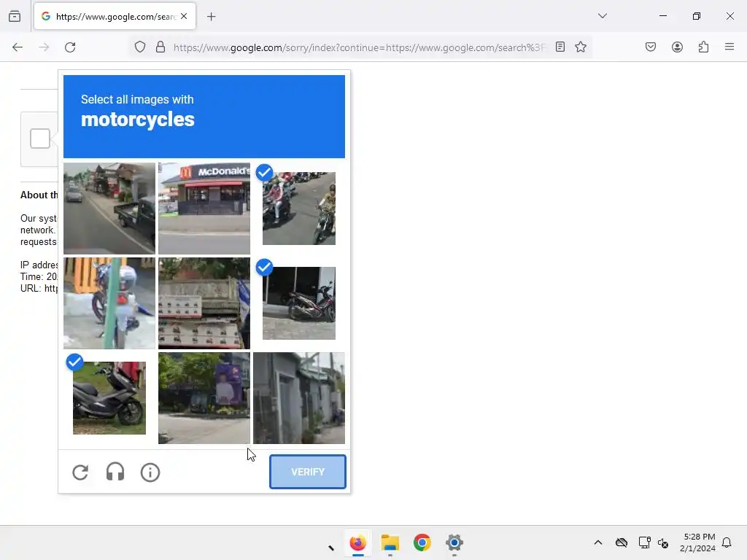Select the gray alley buildings tile
The image size is (747, 560).
298,397
